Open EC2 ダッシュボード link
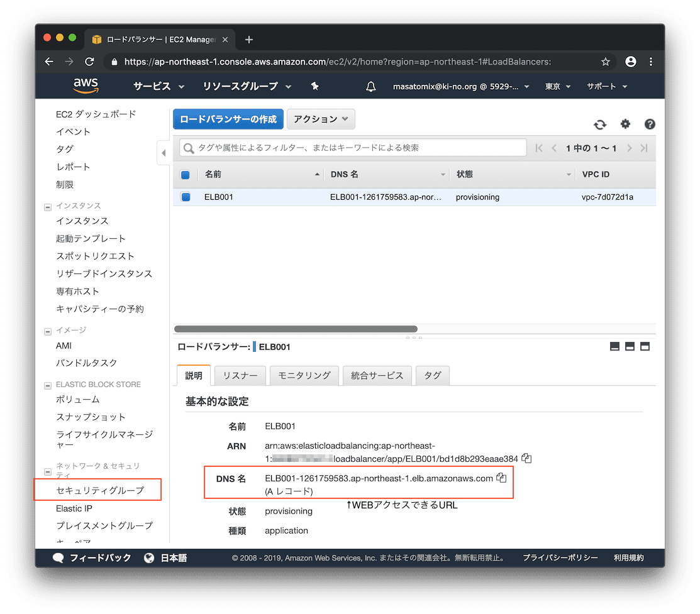The width and height of the screenshot is (700, 614). [96, 114]
